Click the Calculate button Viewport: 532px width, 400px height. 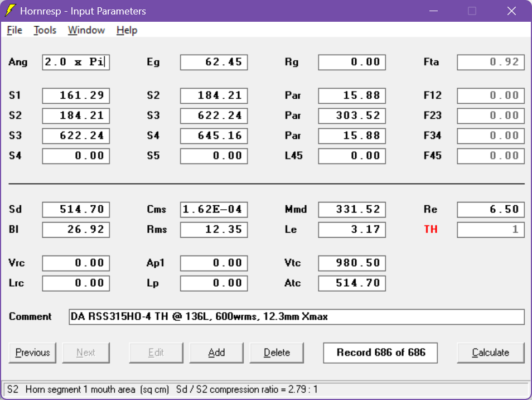[x=491, y=353]
